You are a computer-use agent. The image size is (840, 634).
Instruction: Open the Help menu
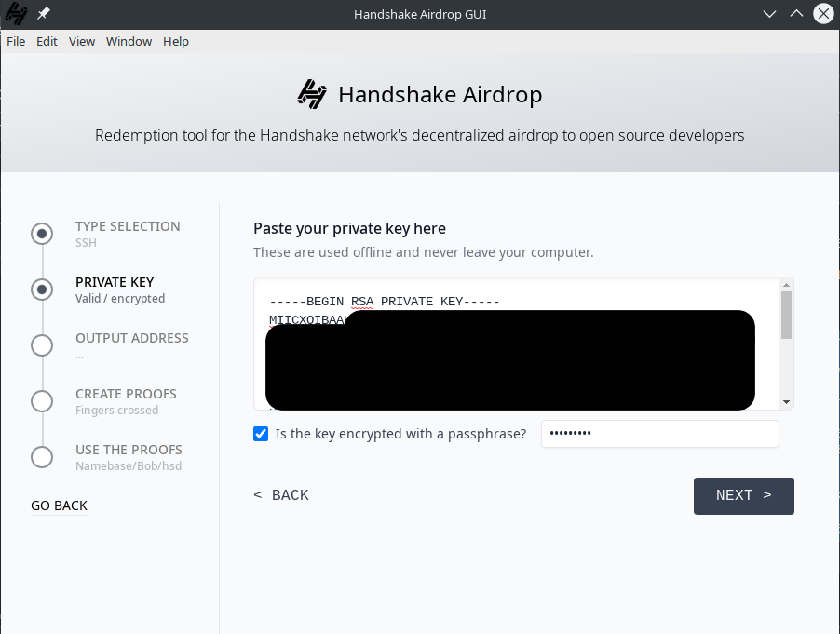click(176, 41)
